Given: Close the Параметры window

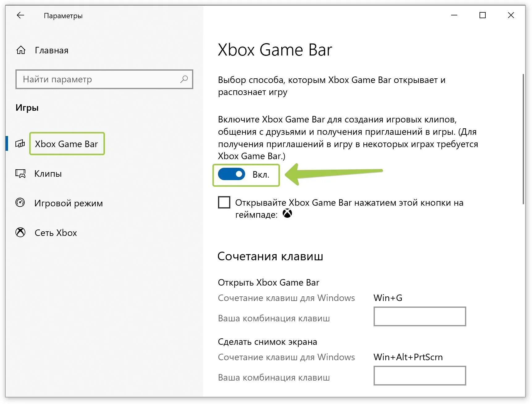Looking at the screenshot, I should (x=511, y=15).
